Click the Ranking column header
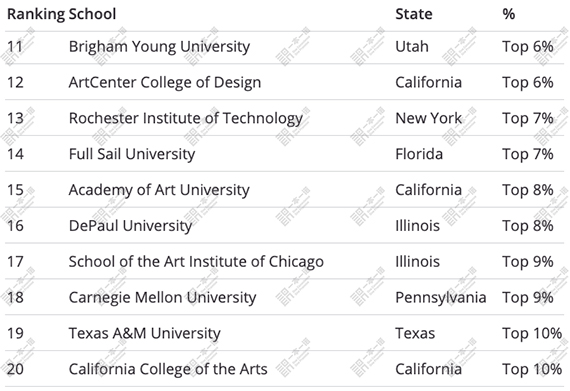570x391 pixels. click(36, 15)
